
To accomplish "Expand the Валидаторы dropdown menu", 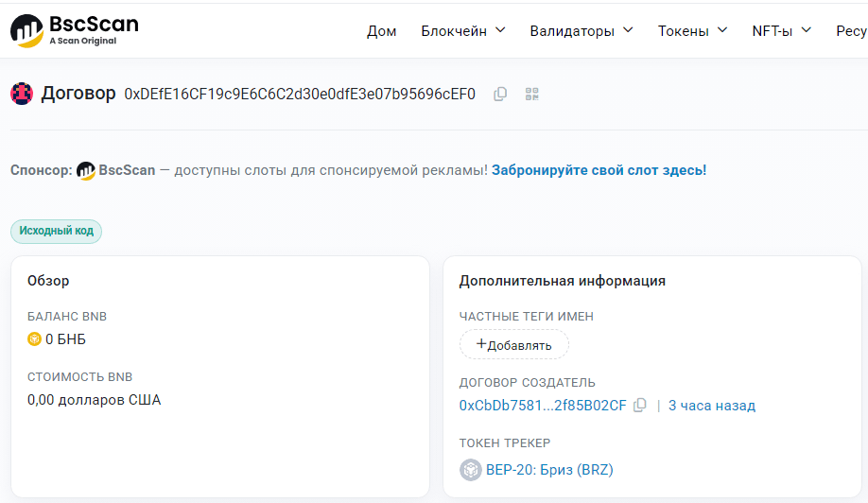I will tap(581, 31).
